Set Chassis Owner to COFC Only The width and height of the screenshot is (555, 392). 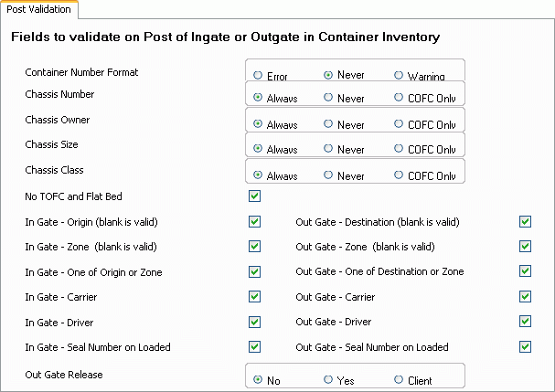[x=399, y=122]
